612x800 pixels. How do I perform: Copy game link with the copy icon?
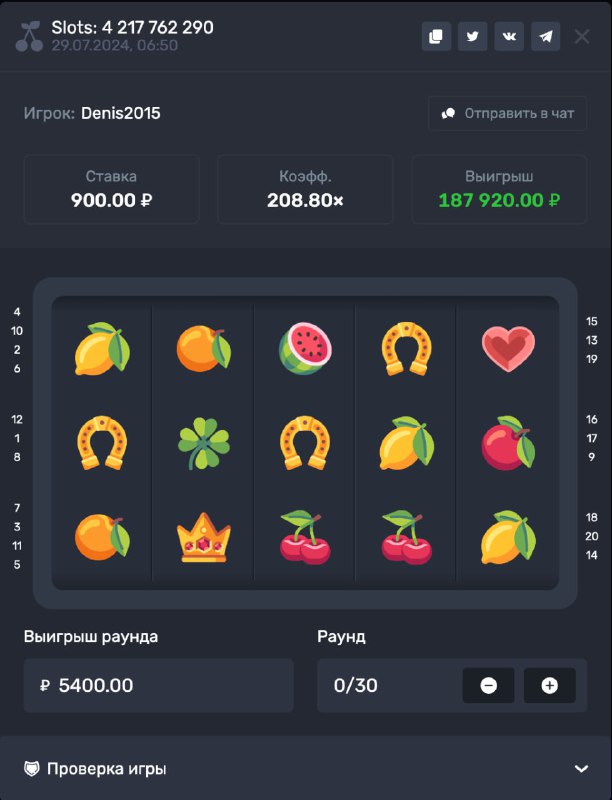pyautogui.click(x=436, y=36)
